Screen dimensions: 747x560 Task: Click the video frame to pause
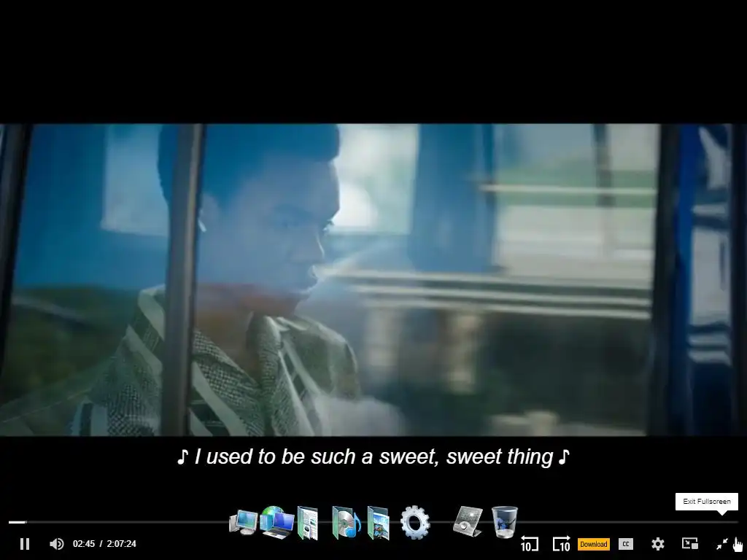[x=373, y=280]
